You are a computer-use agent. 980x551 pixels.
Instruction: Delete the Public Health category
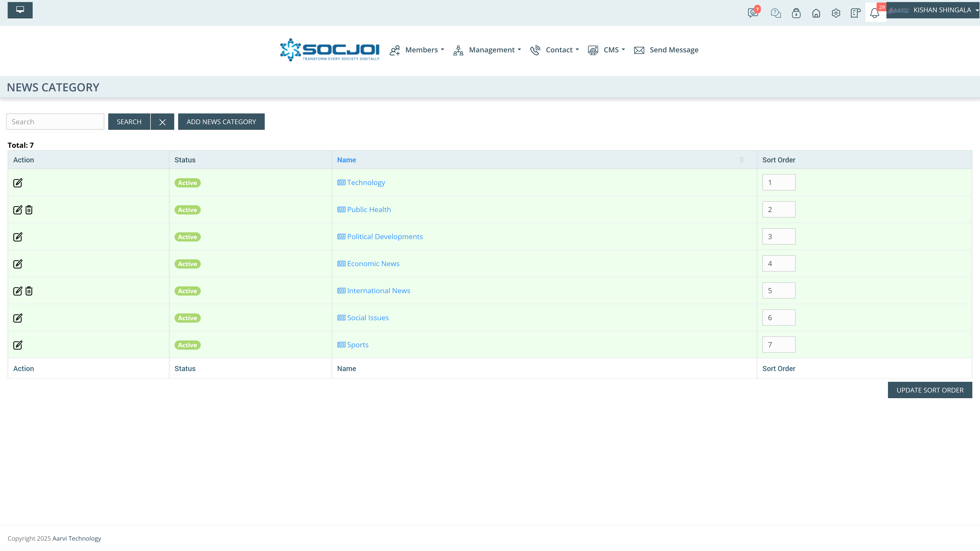point(29,210)
